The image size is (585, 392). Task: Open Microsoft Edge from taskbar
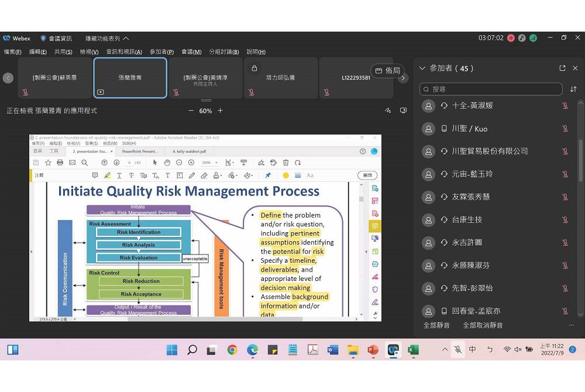[253, 350]
